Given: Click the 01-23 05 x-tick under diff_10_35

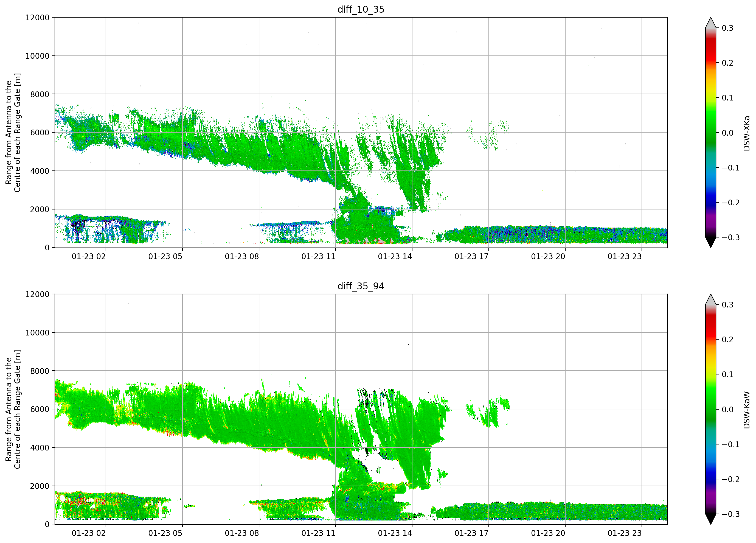Looking at the screenshot, I should (x=165, y=256).
